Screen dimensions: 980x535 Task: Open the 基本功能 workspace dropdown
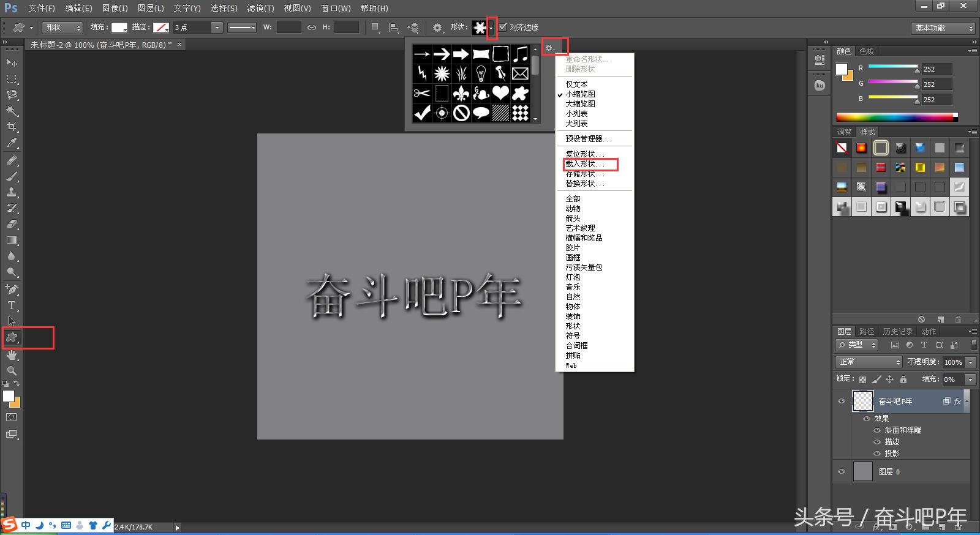point(943,28)
